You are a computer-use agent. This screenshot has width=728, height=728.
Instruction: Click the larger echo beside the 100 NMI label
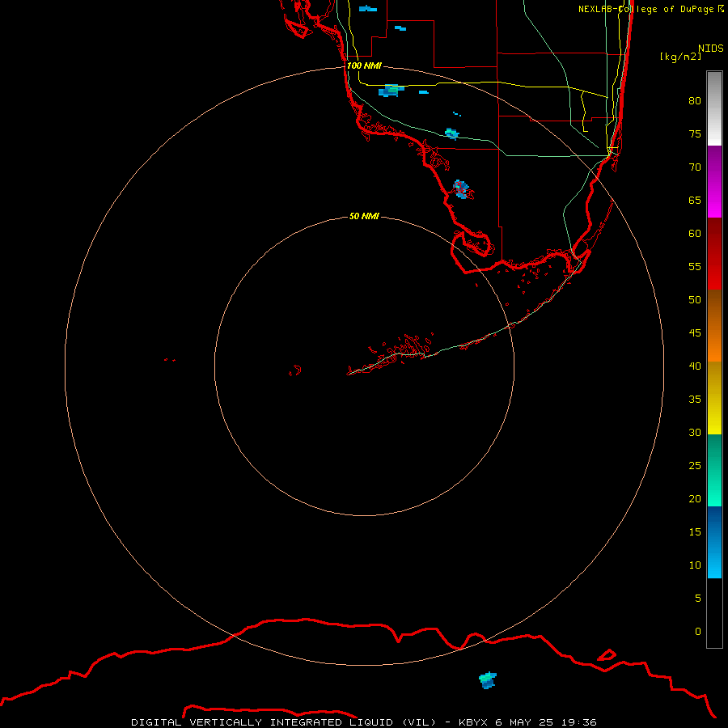[x=391, y=91]
